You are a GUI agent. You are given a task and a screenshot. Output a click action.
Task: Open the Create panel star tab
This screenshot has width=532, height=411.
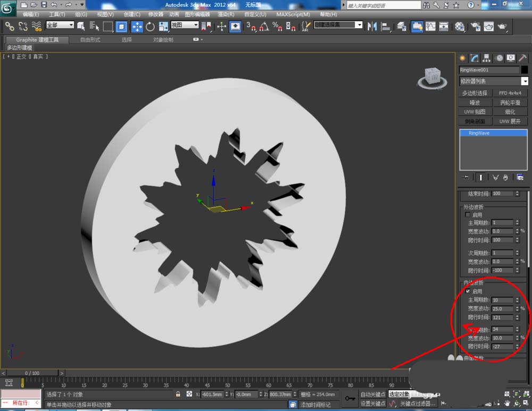click(462, 58)
